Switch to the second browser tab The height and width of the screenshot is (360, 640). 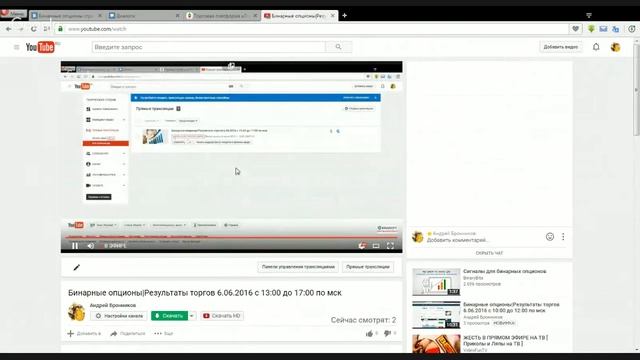click(144, 16)
